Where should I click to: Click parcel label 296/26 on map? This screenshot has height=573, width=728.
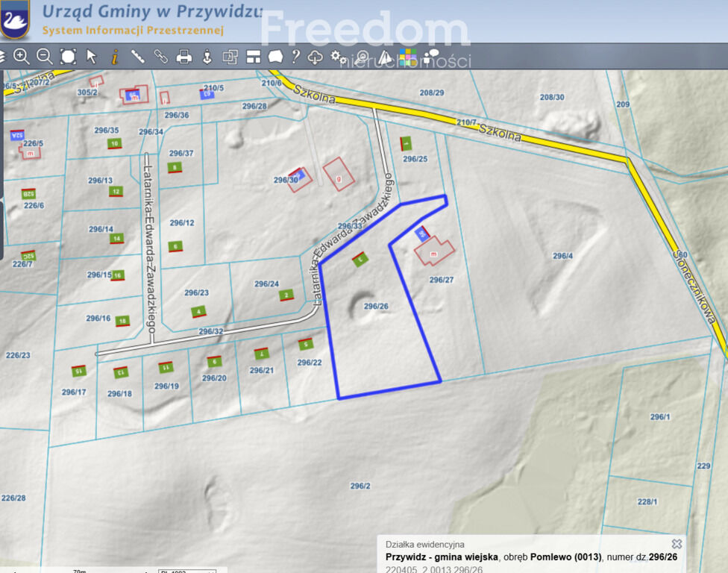376,306
